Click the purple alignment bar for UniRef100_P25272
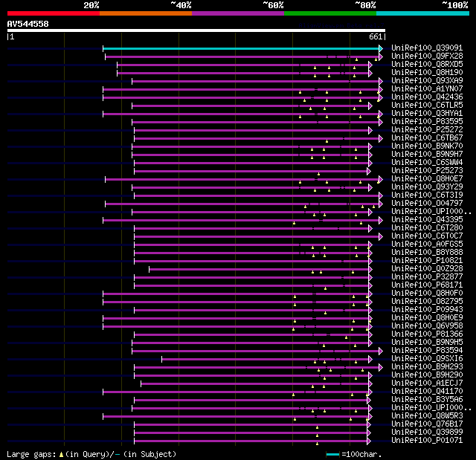476x460 pixels. point(251,130)
